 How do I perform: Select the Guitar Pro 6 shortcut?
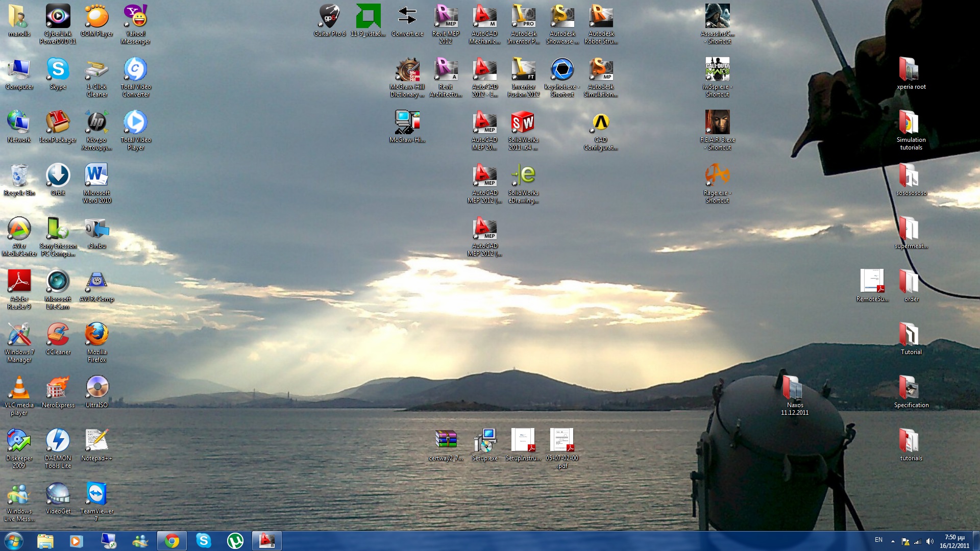[x=329, y=17]
